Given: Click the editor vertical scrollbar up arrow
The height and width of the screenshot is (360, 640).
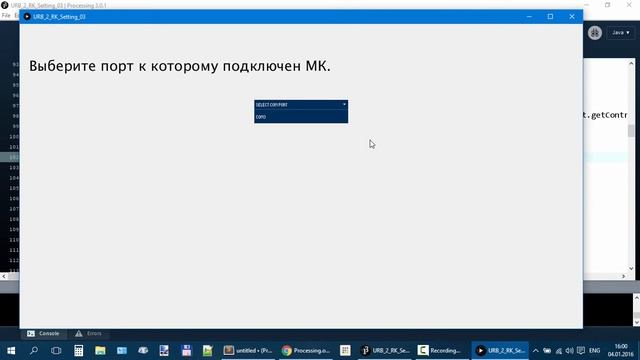Looking at the screenshot, I should pyautogui.click(x=631, y=63).
